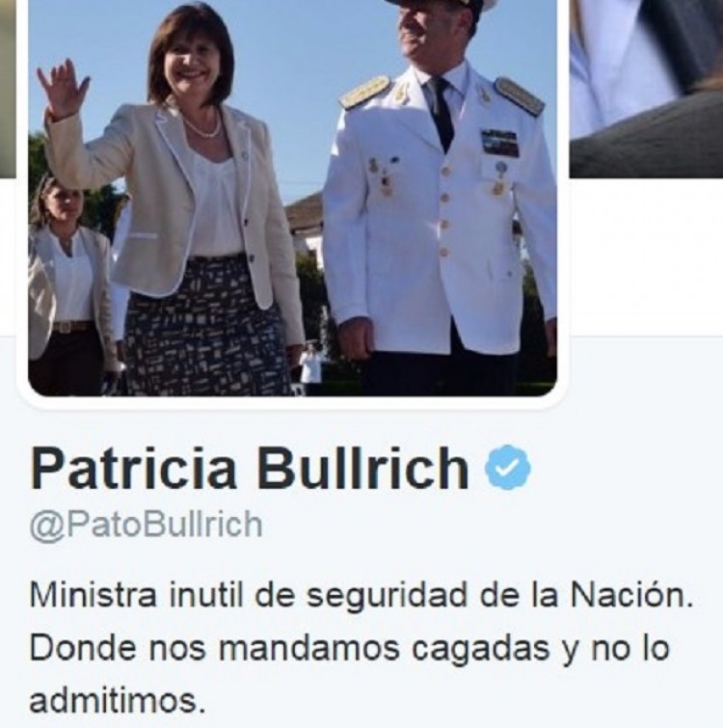
Task: Click the pearl necklace in the photo
Action: pos(202,125)
